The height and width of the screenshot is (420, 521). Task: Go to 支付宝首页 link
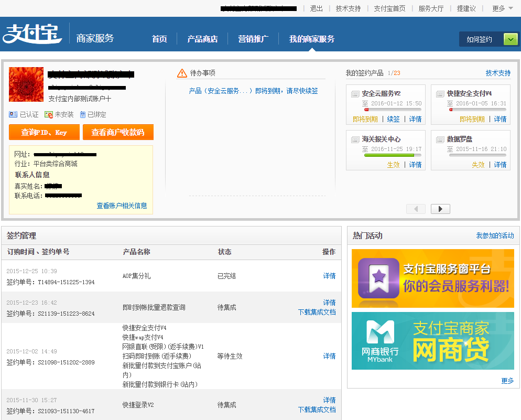point(389,8)
